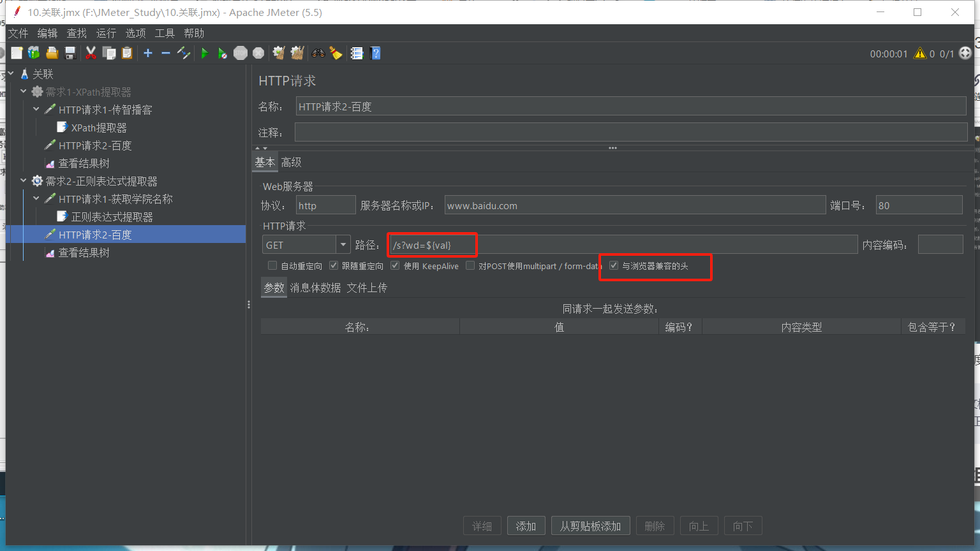Click the Copy icon in toolbar
The height and width of the screenshot is (551, 980).
click(109, 53)
